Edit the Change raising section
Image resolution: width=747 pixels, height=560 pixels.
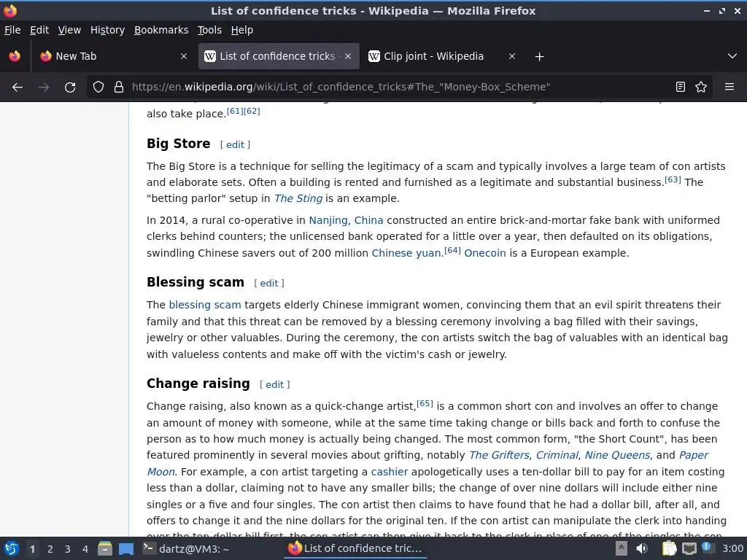[274, 385]
